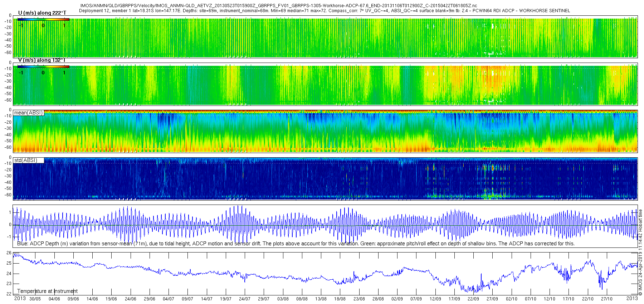Pick the 18/08 date on time axis

pyautogui.click(x=340, y=299)
